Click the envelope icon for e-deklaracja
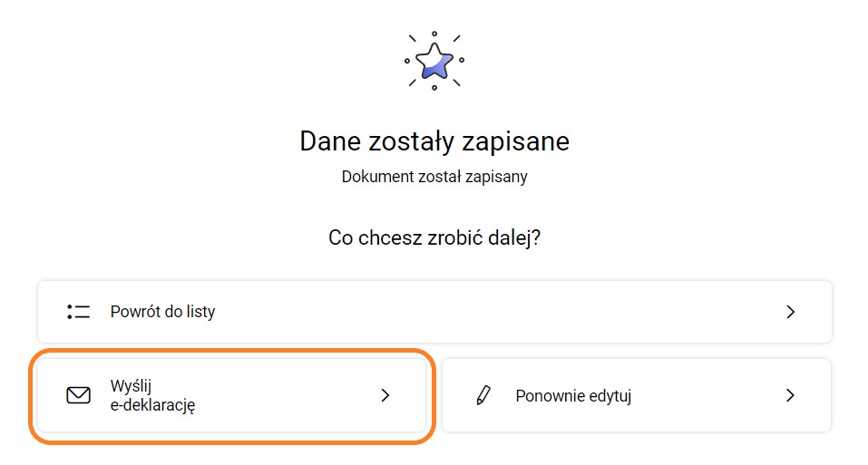Image resolution: width=868 pixels, height=465 pixels. click(79, 395)
